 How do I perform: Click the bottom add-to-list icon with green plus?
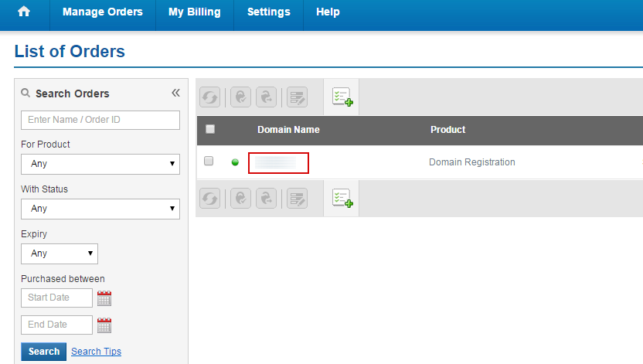point(342,198)
